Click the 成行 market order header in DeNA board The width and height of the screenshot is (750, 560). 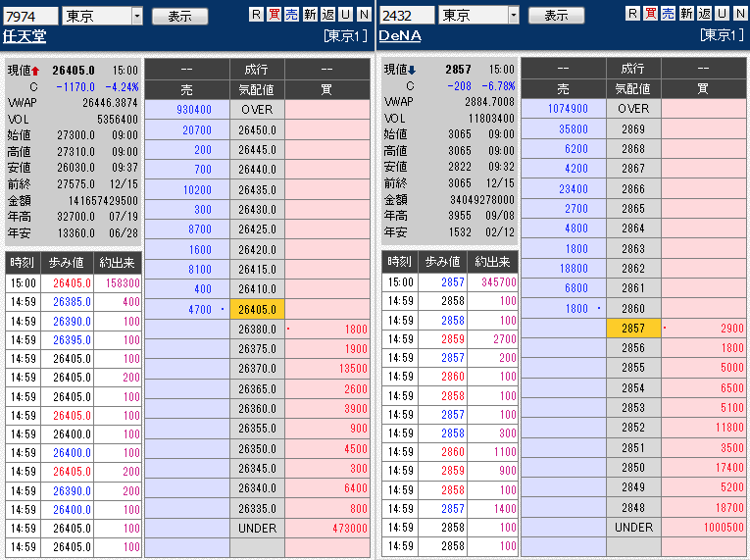click(x=633, y=69)
